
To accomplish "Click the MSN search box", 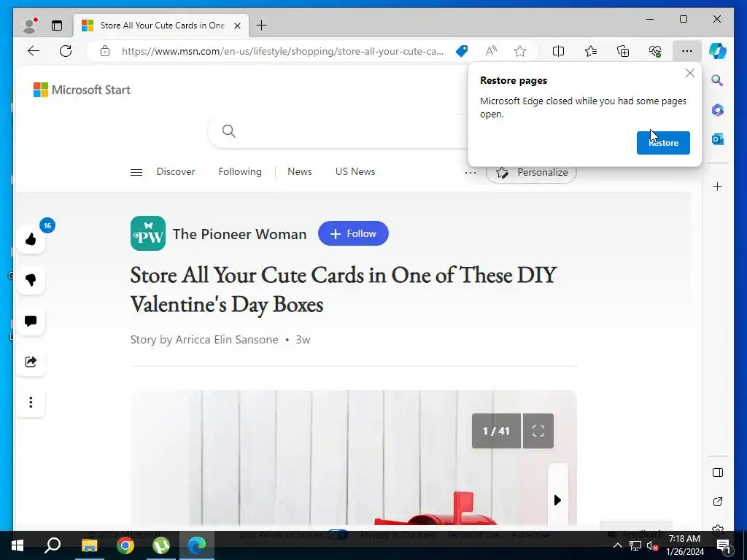I will tap(338, 131).
